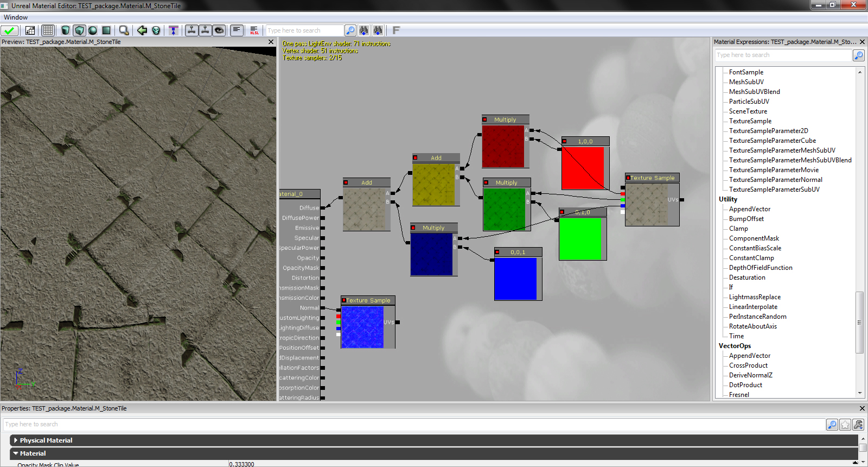This screenshot has height=467, width=868.
Task: Switch preview mesh to plane
Action: 106,30
